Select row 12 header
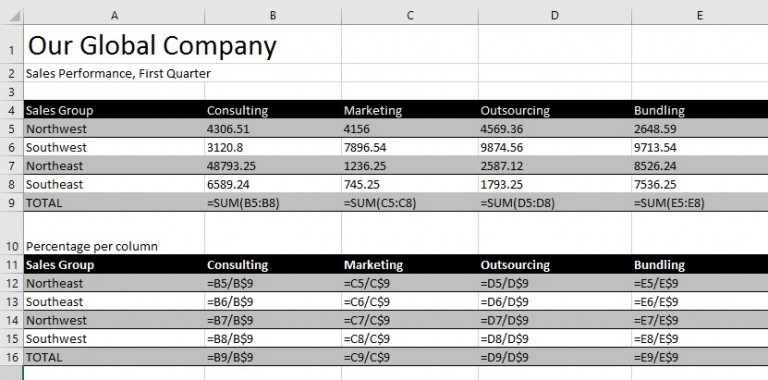The image size is (768, 380). coord(11,283)
